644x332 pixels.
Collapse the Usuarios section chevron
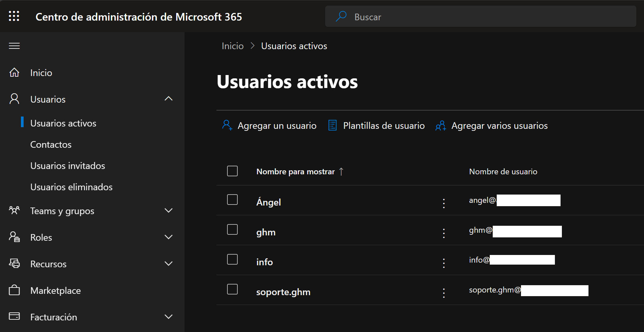169,99
